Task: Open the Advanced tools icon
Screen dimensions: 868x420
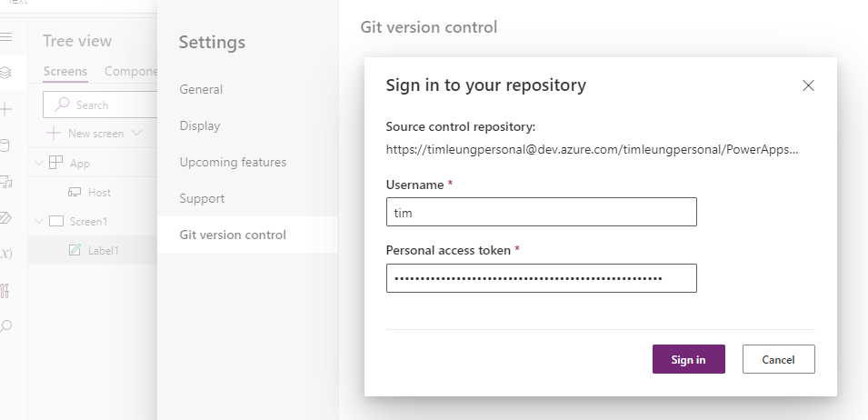Action: 5,291
